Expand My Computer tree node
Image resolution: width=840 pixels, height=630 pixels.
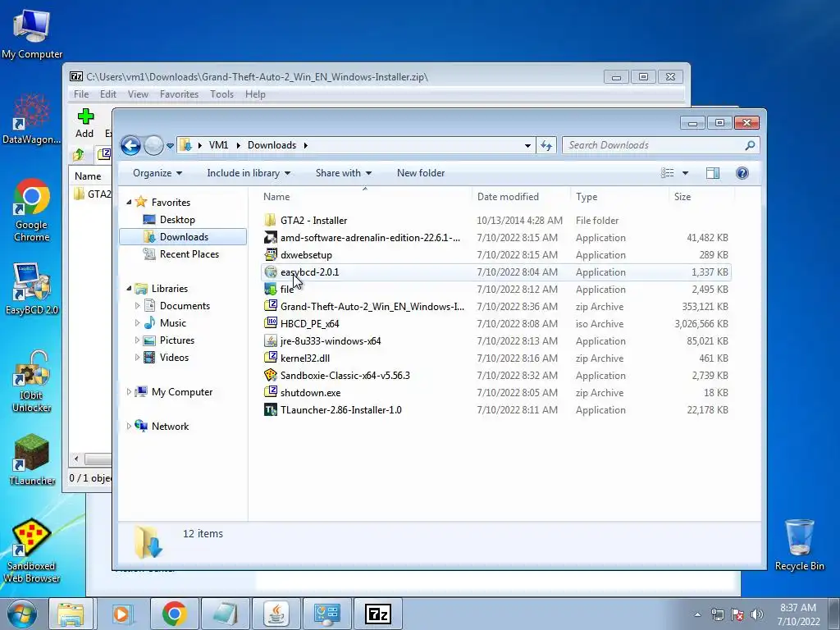pos(129,391)
